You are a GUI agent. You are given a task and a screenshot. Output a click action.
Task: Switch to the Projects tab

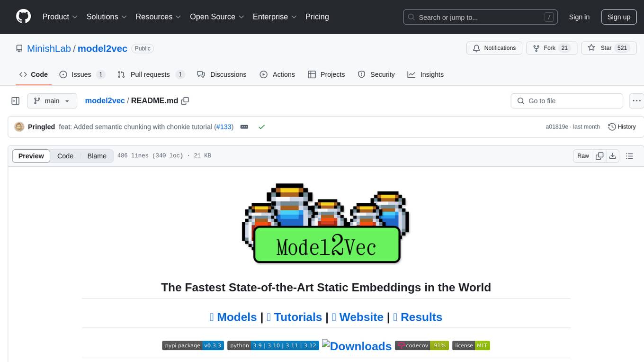click(326, 74)
